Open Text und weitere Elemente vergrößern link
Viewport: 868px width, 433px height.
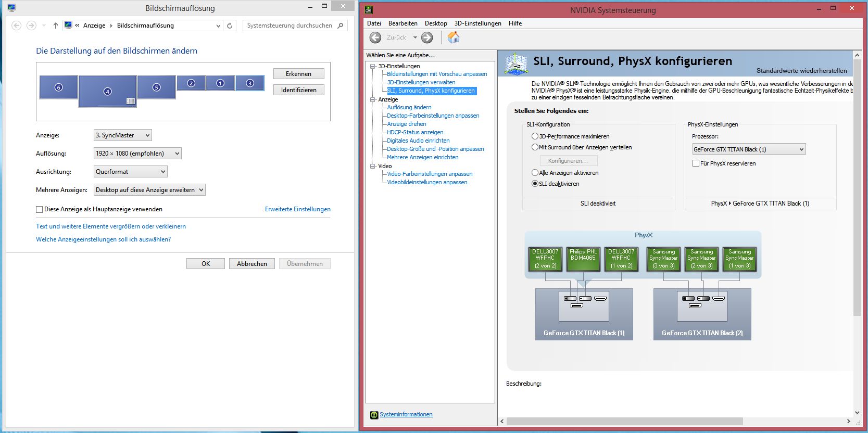coord(111,226)
